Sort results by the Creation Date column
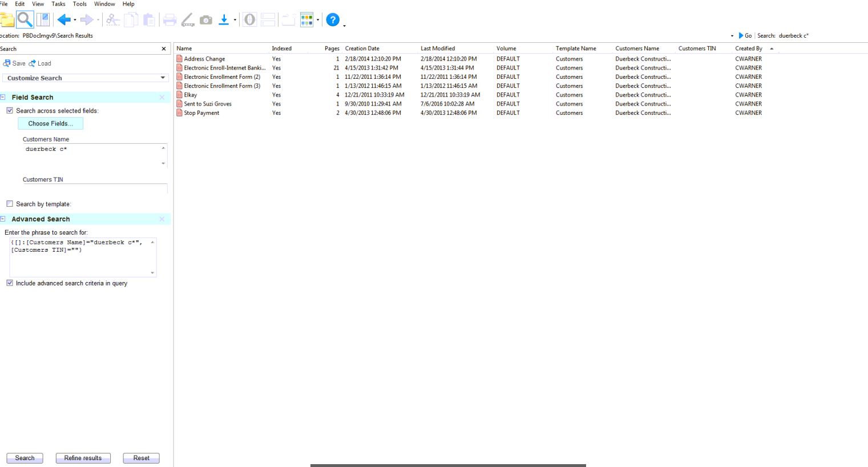 [362, 49]
